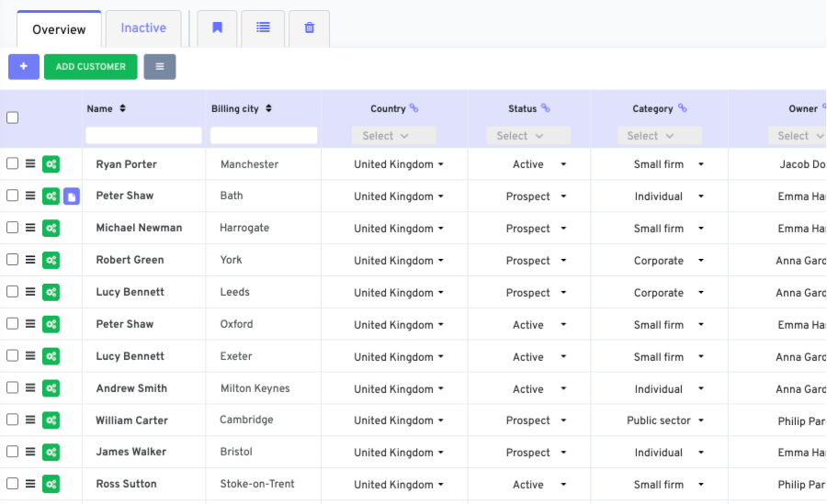Viewport: 827px width, 504px height.
Task: Check the box for Ryan Porter
Action: tap(12, 163)
